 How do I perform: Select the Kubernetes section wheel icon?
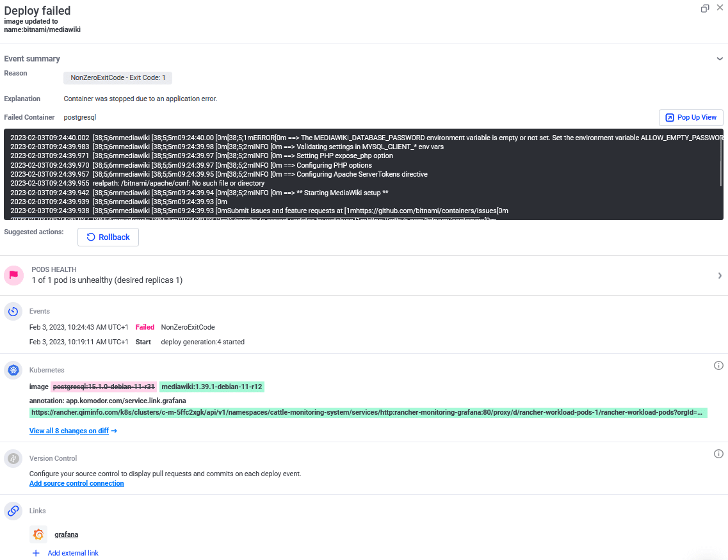click(x=13, y=370)
